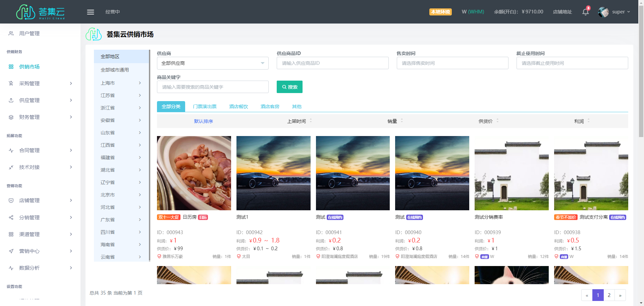Expand 广东省 region

[x=140, y=220]
